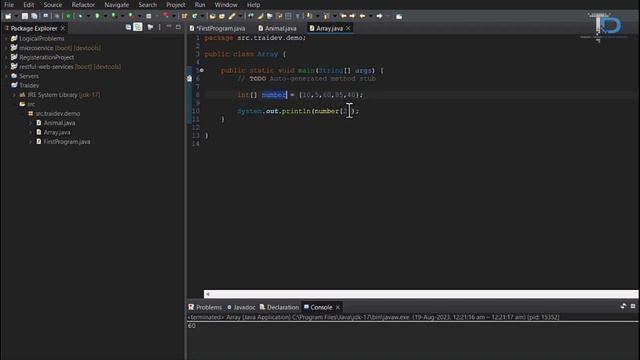Expand the Animal.java tree node
This screenshot has height=360, width=640.
31,123
